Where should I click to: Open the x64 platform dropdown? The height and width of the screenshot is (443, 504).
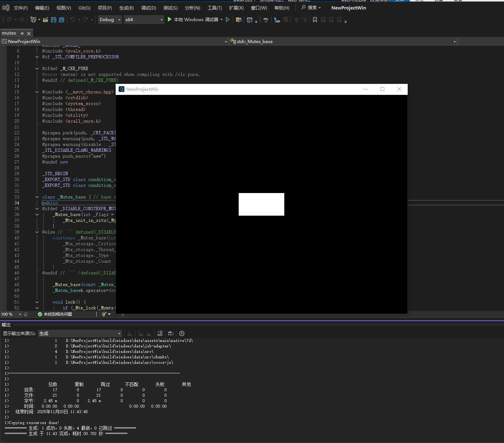(144, 20)
